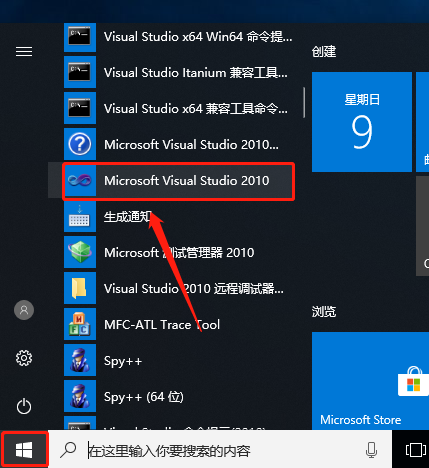
Task: Launch Microsoft Visual Studio 2010
Action: [x=179, y=180]
